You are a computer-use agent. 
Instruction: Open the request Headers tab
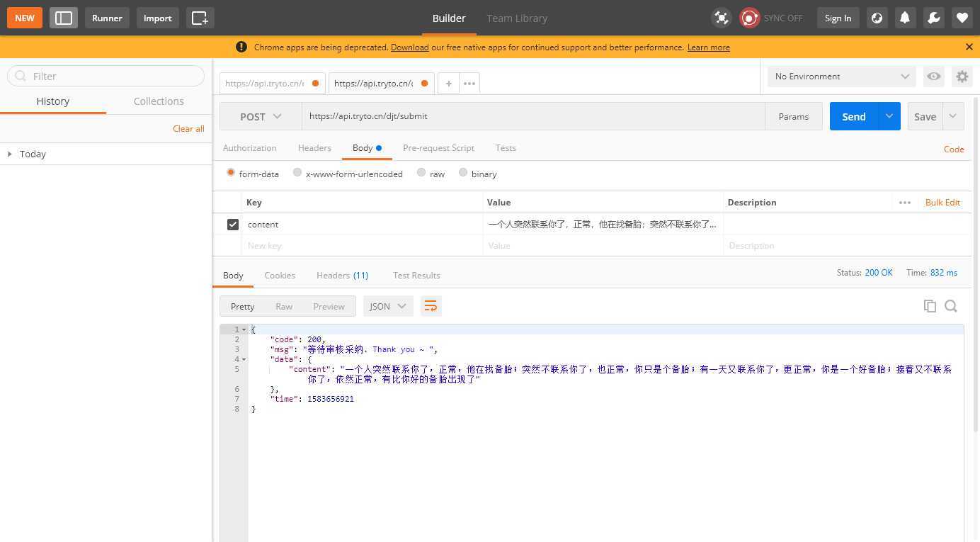coord(314,147)
